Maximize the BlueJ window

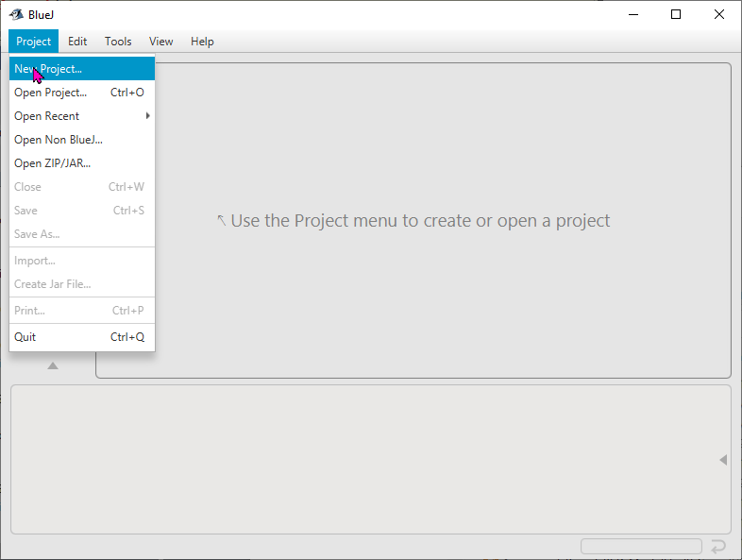676,14
